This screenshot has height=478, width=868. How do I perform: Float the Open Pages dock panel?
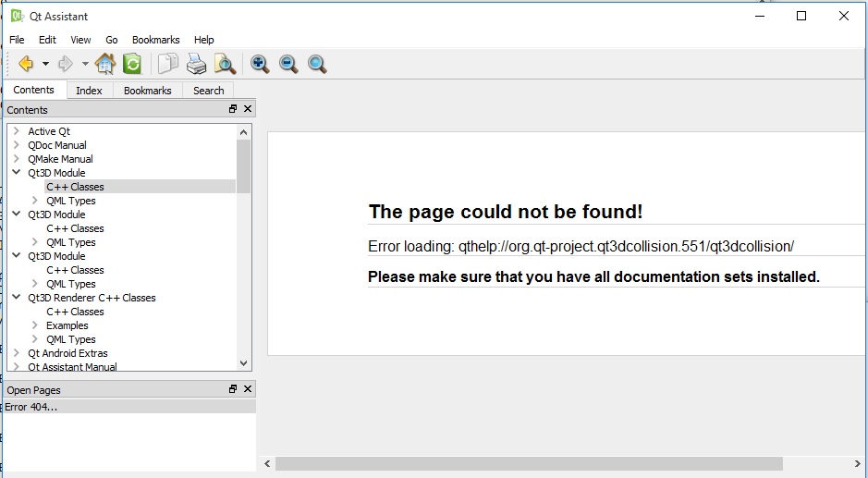(x=233, y=389)
